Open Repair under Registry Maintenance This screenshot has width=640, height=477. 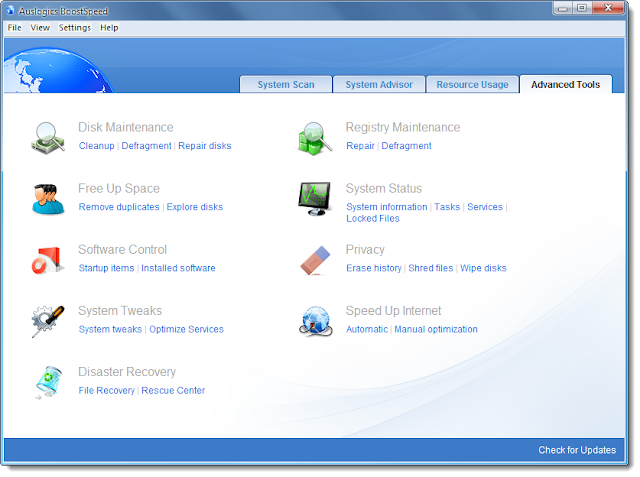coord(360,146)
